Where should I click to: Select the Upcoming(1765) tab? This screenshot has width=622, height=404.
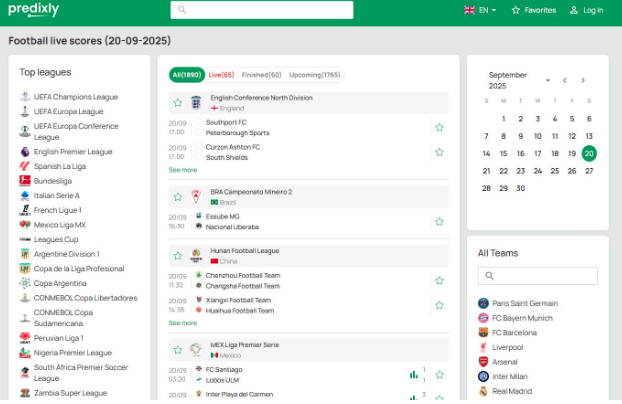[x=315, y=75]
